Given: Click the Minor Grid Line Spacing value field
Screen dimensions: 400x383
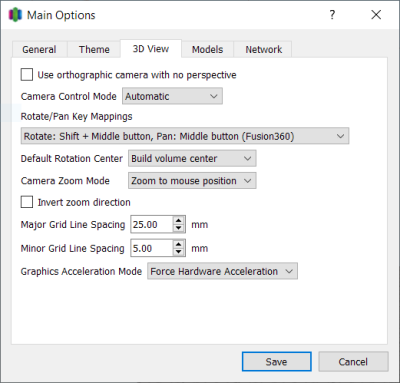Looking at the screenshot, I should (x=152, y=248).
